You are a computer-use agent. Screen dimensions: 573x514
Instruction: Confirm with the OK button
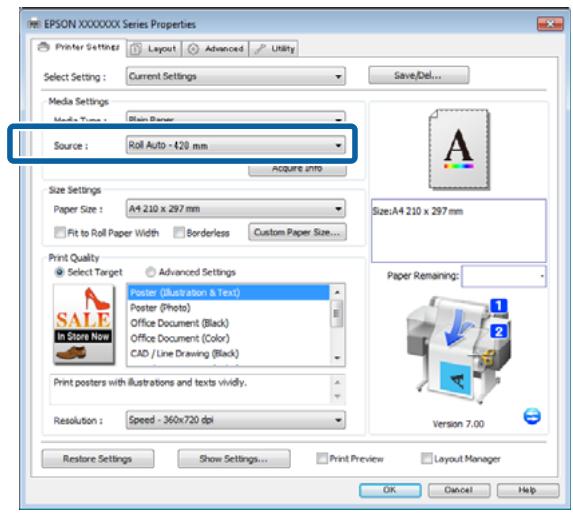tap(390, 490)
